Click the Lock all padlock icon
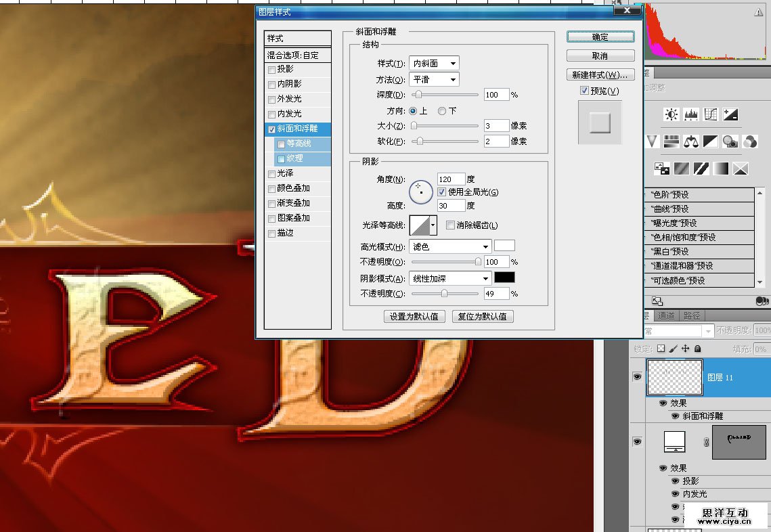The width and height of the screenshot is (771, 532). (698, 349)
